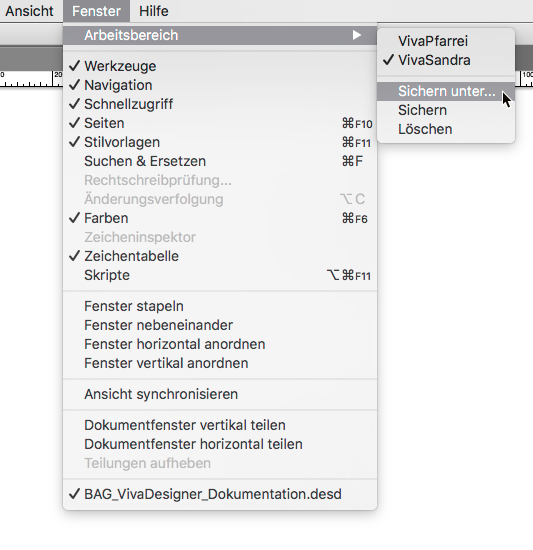Toggle the Farben palette
This screenshot has width=533, height=550.
(220, 218)
